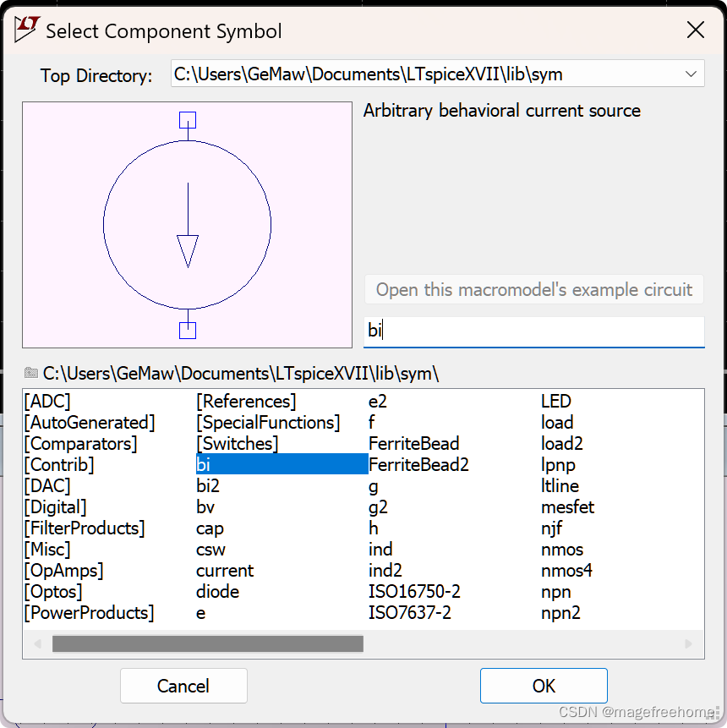This screenshot has height=728, width=727.
Task: Open the [Contrib] folder
Action: click(x=59, y=465)
